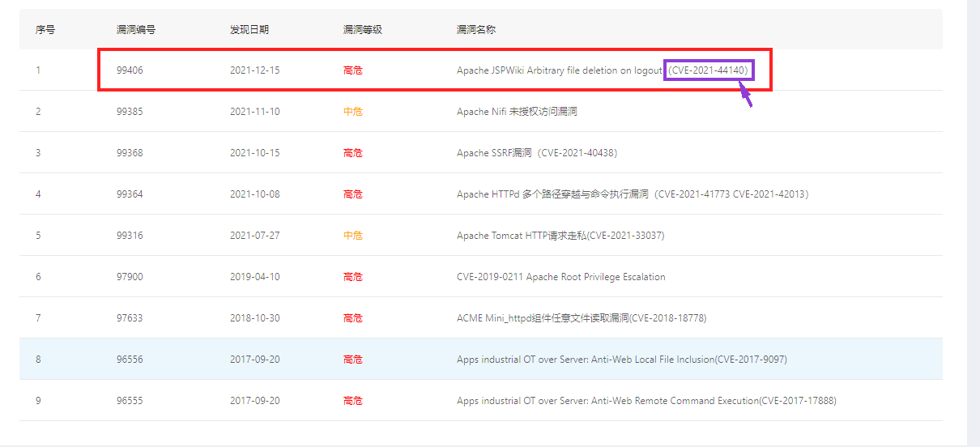This screenshot has height=447, width=980.
Task: Click 高危 level for entry 97900
Action: point(353,277)
